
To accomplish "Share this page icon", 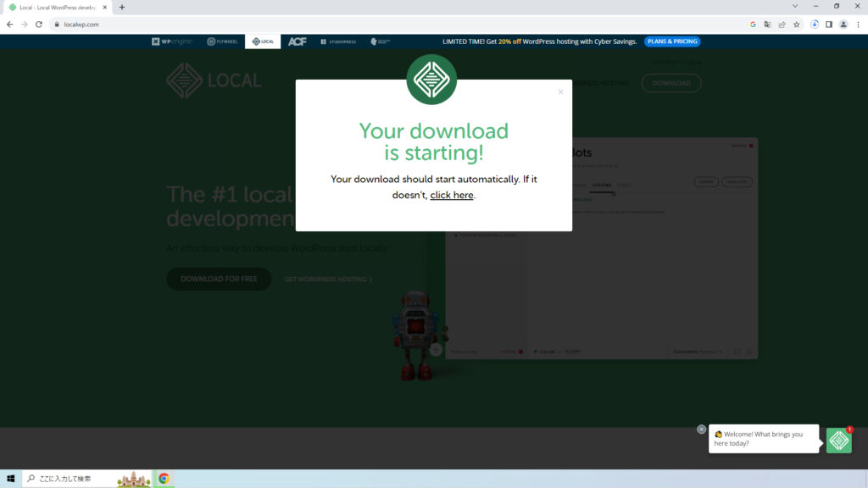I will coord(782,25).
